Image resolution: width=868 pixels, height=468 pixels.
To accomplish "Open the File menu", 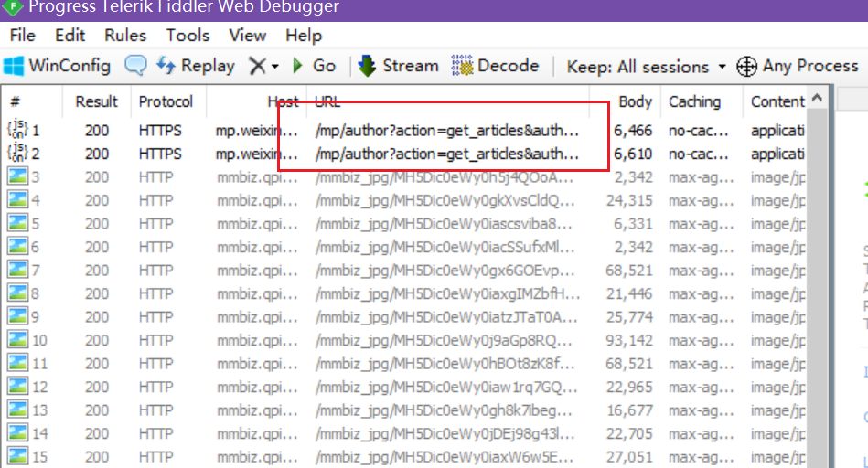I will coord(23,36).
